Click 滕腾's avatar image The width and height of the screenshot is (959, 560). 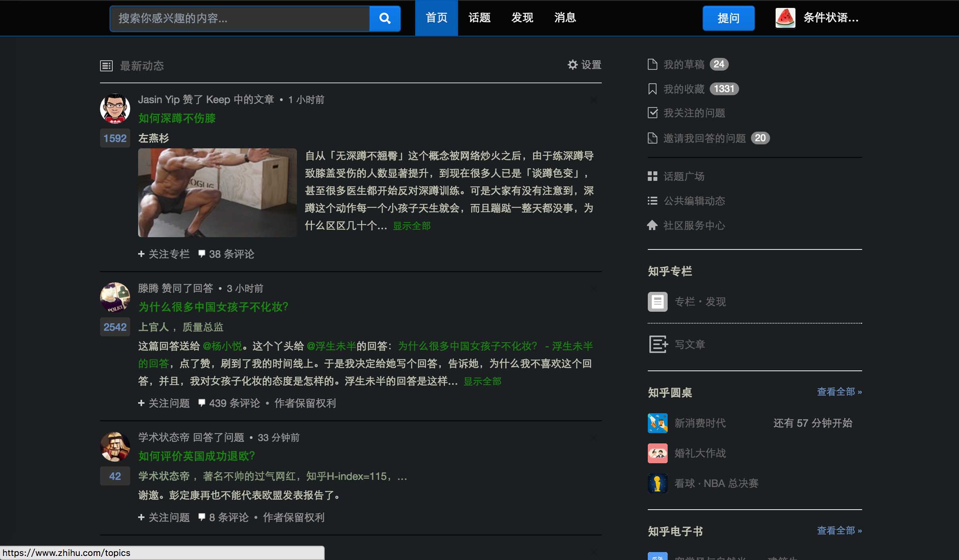[115, 297]
